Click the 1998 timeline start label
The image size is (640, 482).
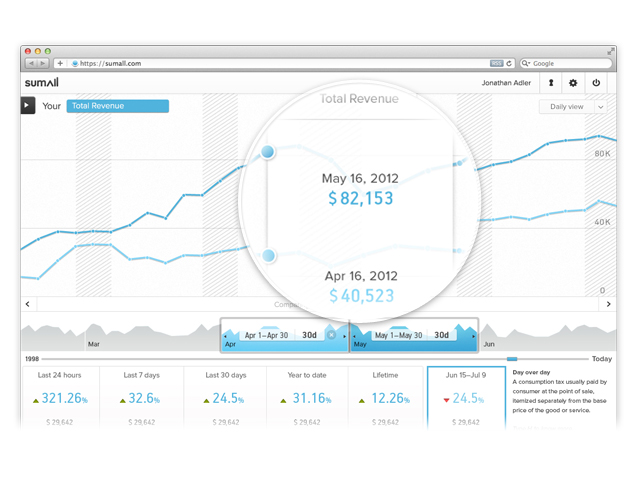pos(32,359)
